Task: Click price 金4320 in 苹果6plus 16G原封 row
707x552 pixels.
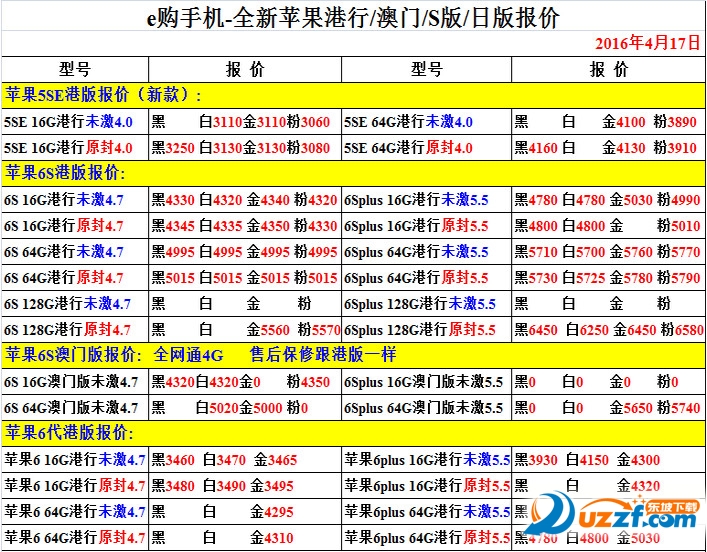Action: (x=638, y=486)
